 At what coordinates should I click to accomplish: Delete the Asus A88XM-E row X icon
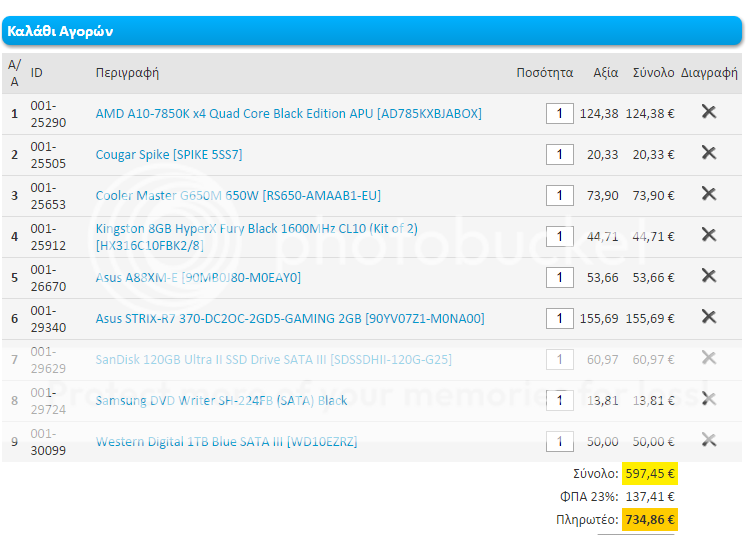(x=709, y=276)
